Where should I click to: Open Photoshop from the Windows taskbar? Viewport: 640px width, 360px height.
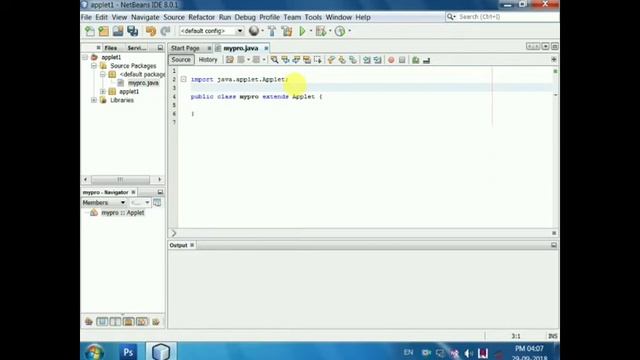click(128, 352)
